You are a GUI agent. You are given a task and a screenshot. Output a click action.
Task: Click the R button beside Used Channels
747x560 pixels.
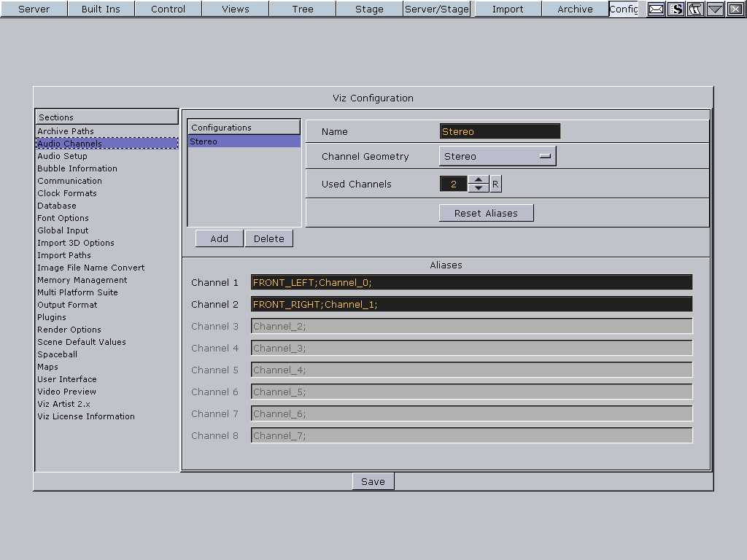(x=495, y=184)
